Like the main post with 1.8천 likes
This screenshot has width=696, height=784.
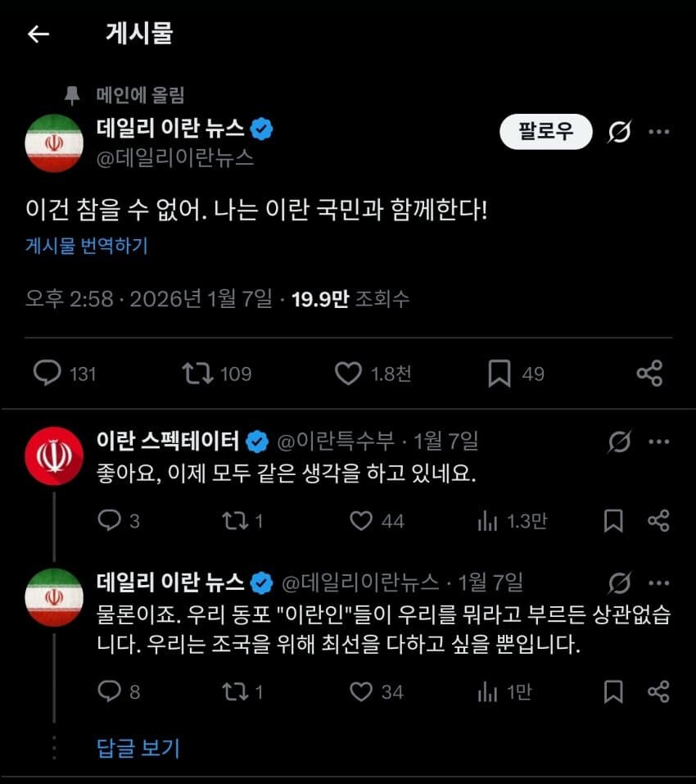(x=348, y=374)
